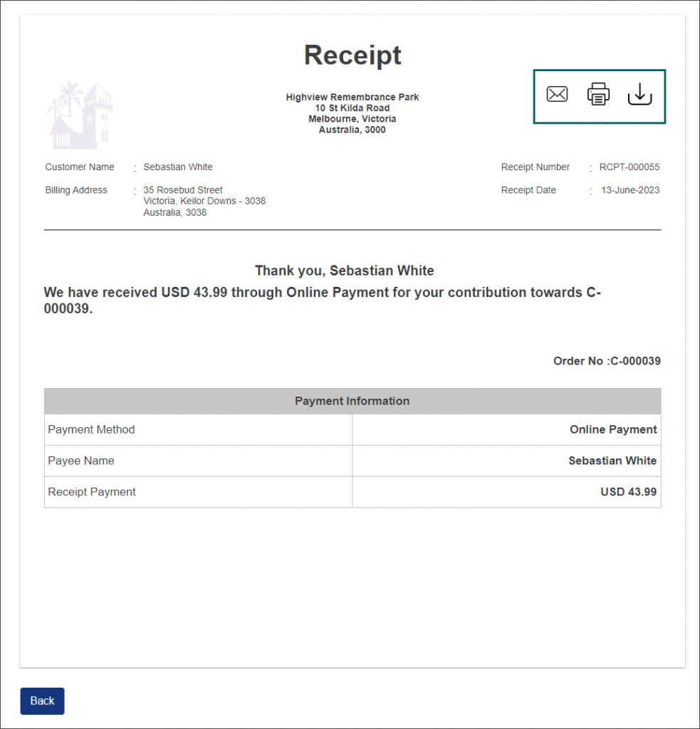This screenshot has width=700, height=729.
Task: Click the Receipt Date field label
Action: pos(528,190)
